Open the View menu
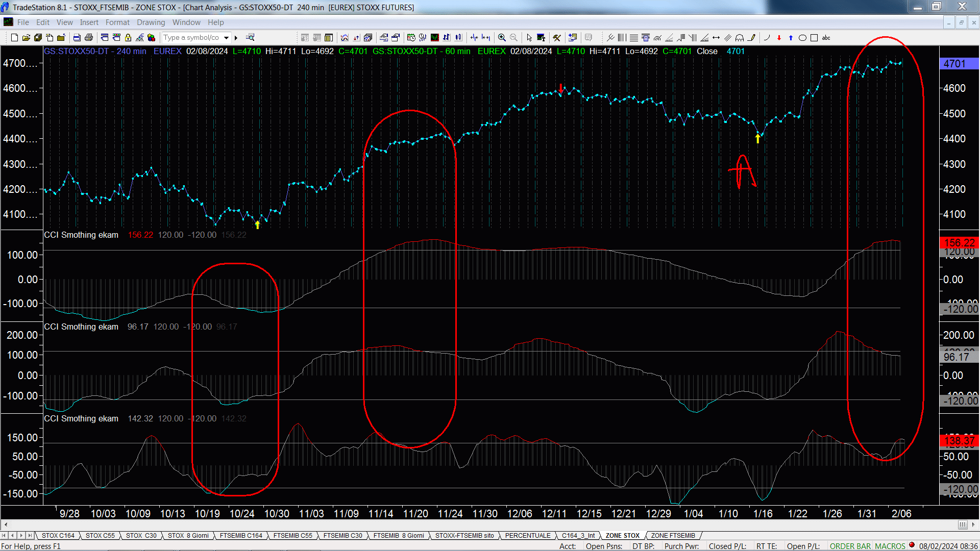The image size is (980, 551). click(x=65, y=22)
